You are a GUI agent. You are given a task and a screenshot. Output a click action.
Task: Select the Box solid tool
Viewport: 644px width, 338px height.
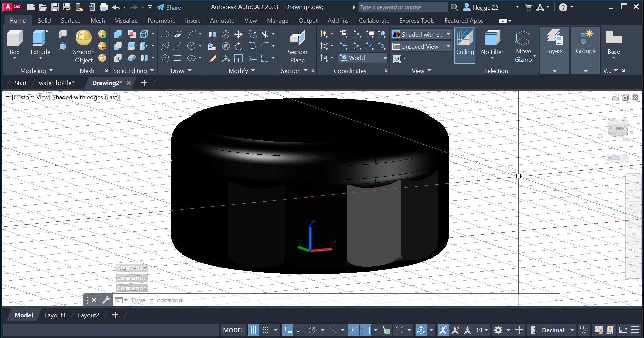pyautogui.click(x=14, y=42)
